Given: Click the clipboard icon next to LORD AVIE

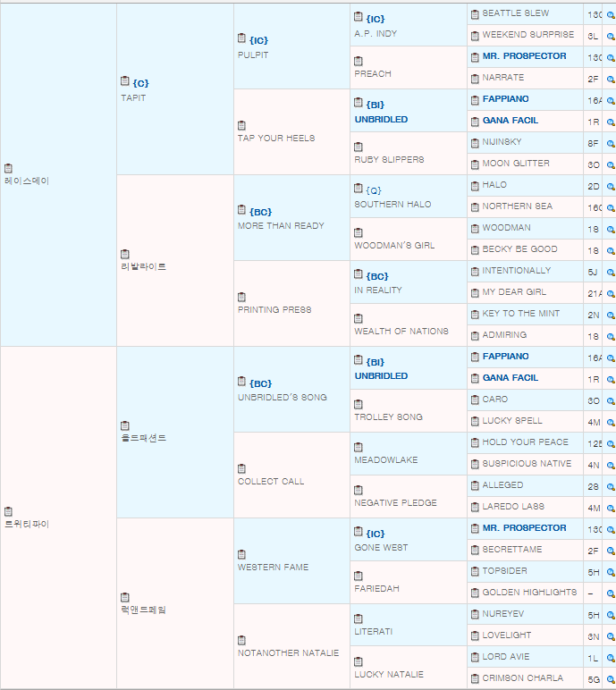Looking at the screenshot, I should coord(475,658).
